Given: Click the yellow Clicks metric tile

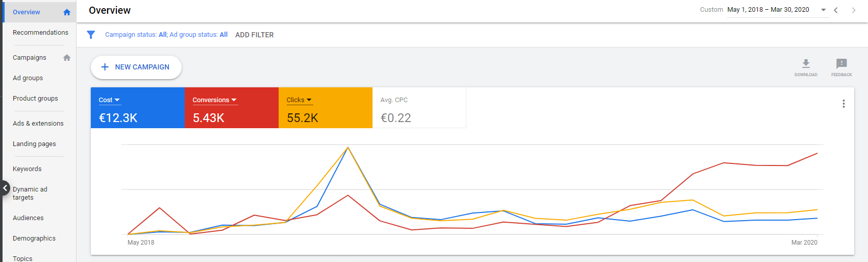Looking at the screenshot, I should (x=326, y=108).
